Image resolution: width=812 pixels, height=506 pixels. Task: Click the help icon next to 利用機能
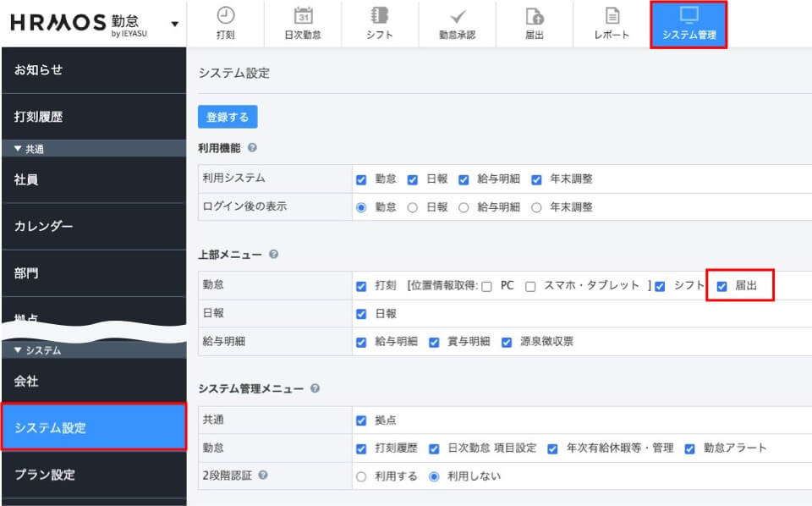tap(253, 148)
